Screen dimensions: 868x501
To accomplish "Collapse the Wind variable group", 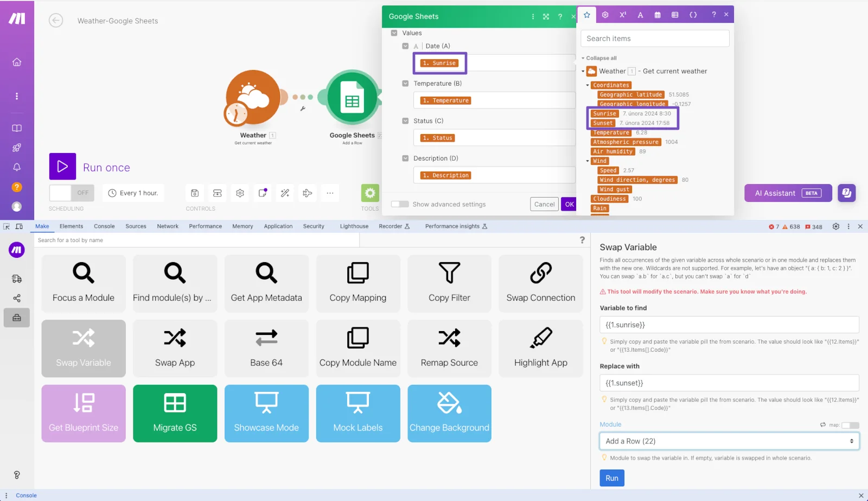I will coord(588,161).
